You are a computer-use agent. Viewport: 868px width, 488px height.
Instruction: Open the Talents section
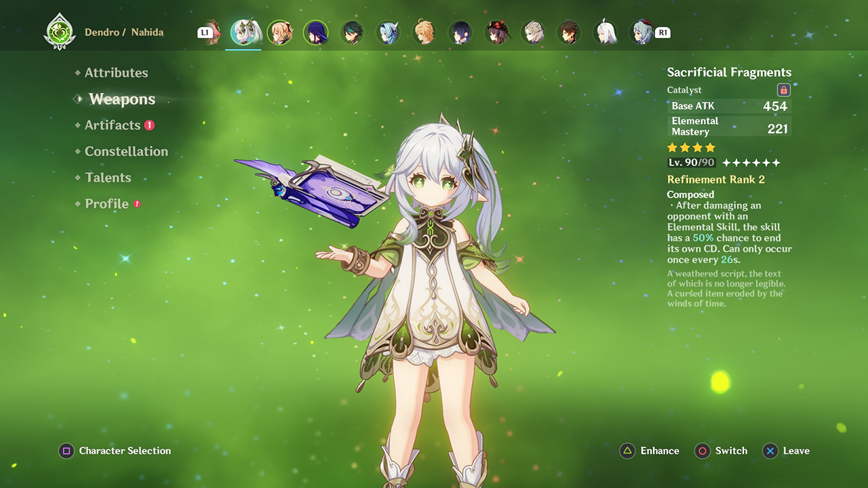108,178
